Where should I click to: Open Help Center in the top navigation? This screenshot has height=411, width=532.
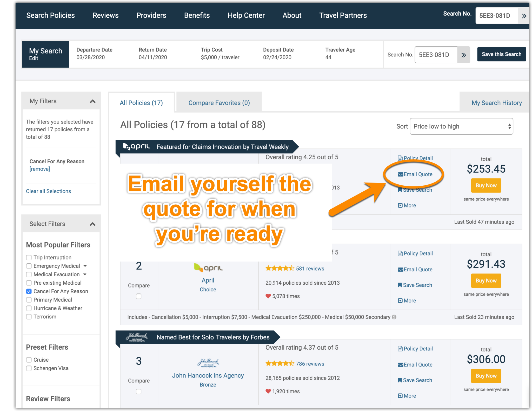tap(246, 15)
